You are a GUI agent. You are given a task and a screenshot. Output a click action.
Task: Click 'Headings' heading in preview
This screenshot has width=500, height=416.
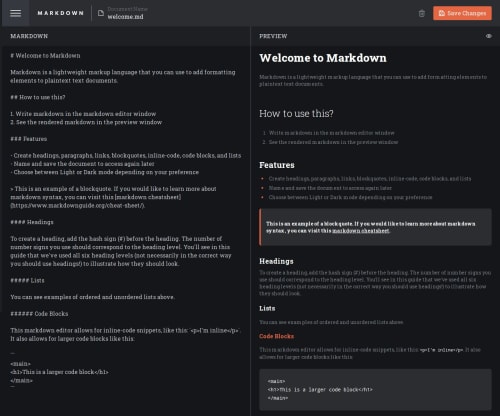pos(276,261)
